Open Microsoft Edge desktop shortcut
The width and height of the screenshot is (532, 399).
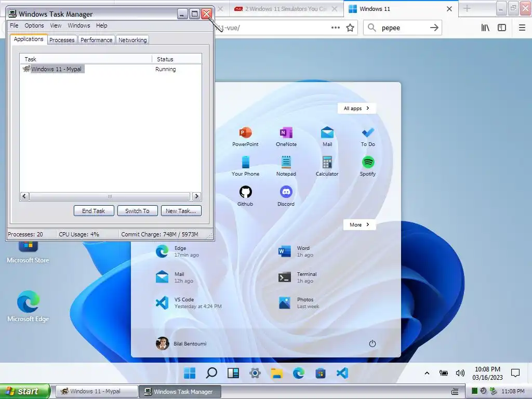pyautogui.click(x=28, y=306)
